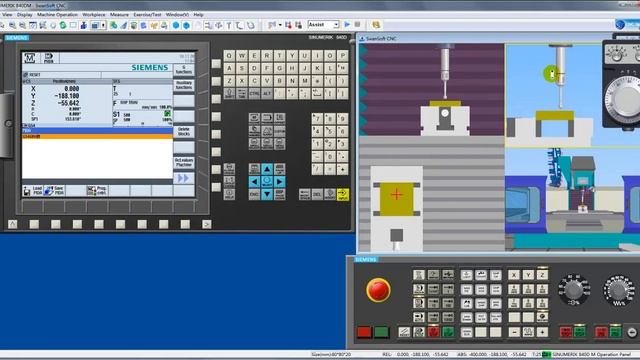Expand the small arrow beside view-mode icon

click(x=103, y=25)
